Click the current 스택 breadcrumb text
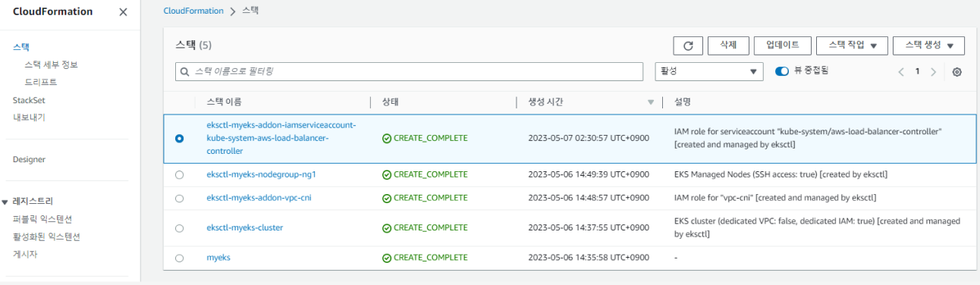Screen dimensions: 980x285 [x=250, y=11]
